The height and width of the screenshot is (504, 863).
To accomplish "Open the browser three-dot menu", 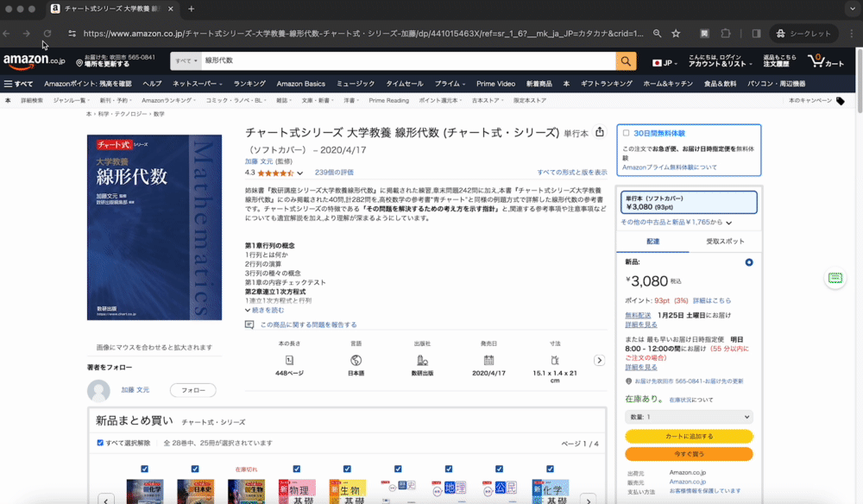I will tap(852, 34).
